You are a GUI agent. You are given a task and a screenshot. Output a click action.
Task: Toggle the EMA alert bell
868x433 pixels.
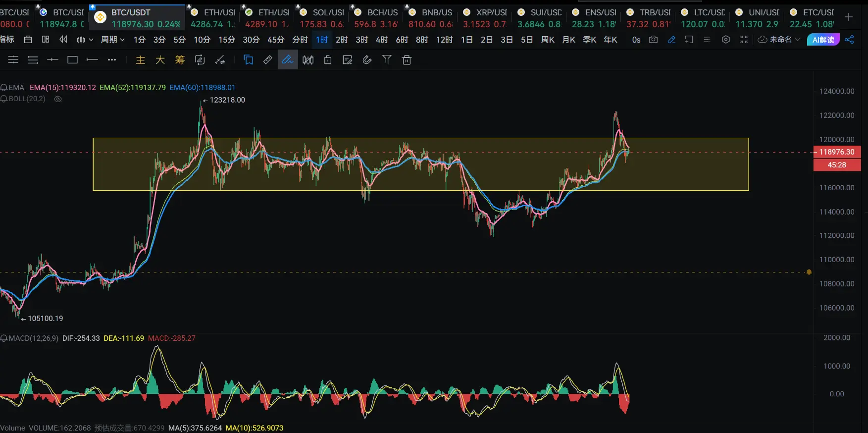coord(4,88)
